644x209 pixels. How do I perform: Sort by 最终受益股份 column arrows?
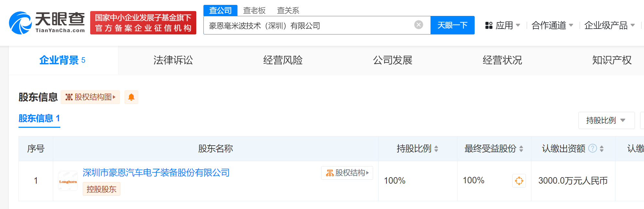click(x=521, y=149)
